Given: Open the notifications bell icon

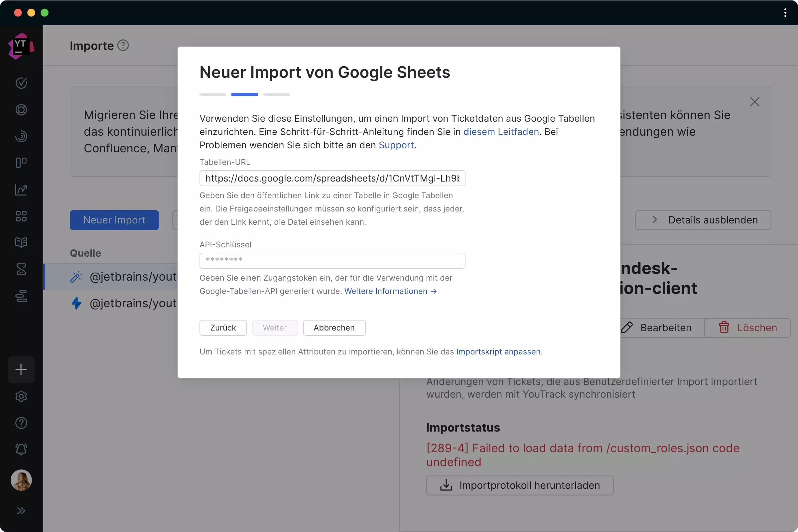Looking at the screenshot, I should pyautogui.click(x=21, y=449).
